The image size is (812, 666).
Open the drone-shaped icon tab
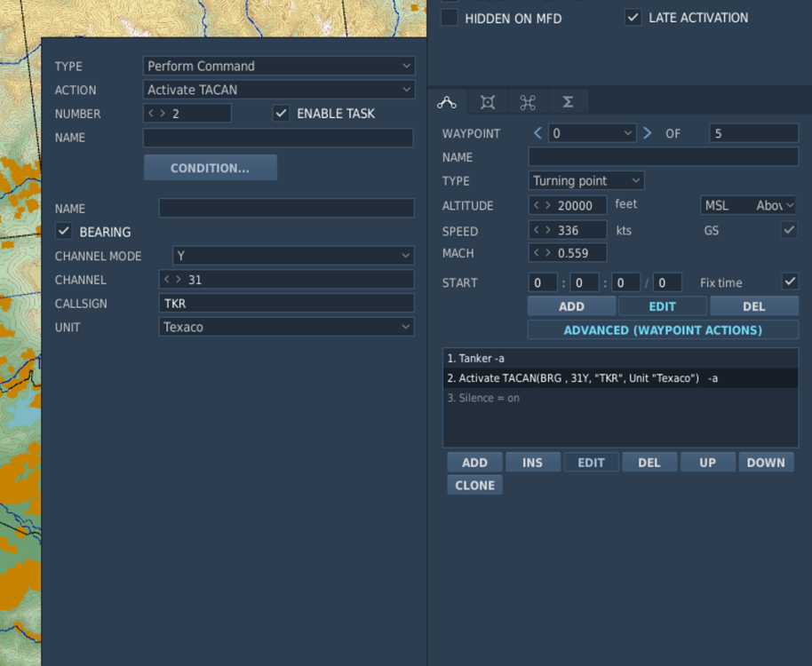point(528,102)
